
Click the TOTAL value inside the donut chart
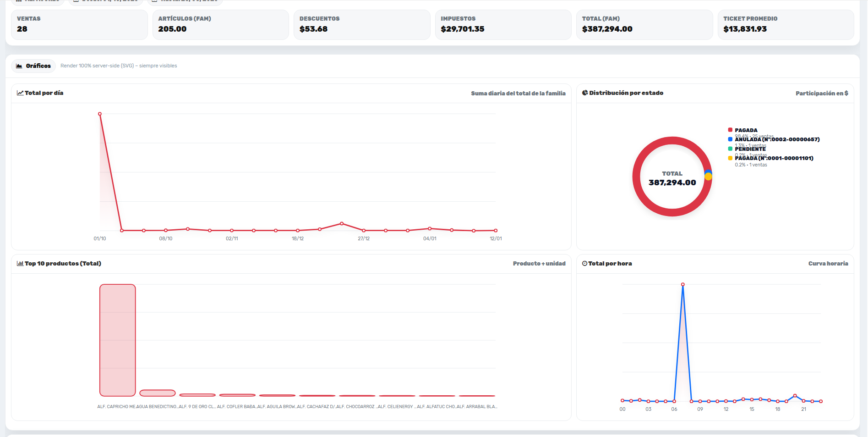(672, 183)
